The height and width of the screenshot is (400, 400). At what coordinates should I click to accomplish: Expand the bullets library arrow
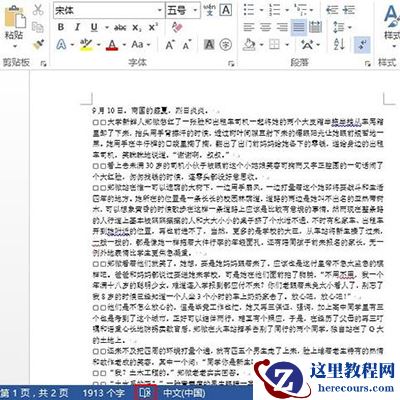pyautogui.click(x=261, y=10)
